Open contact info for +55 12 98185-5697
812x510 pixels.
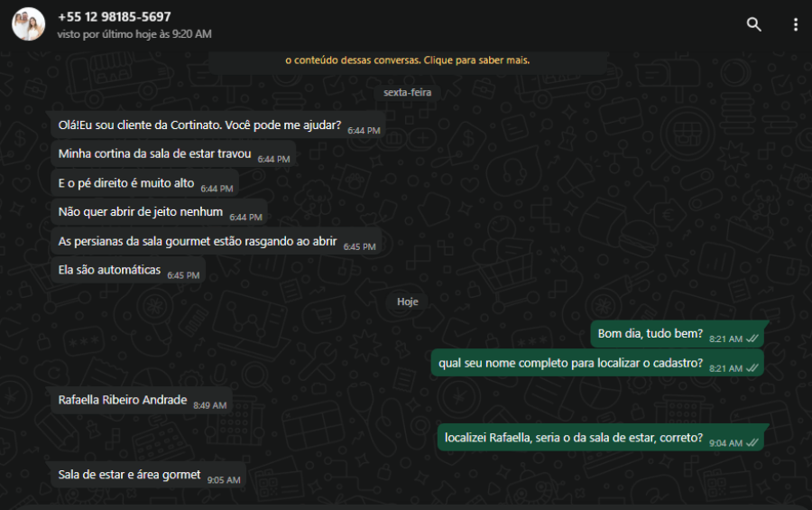tap(115, 16)
